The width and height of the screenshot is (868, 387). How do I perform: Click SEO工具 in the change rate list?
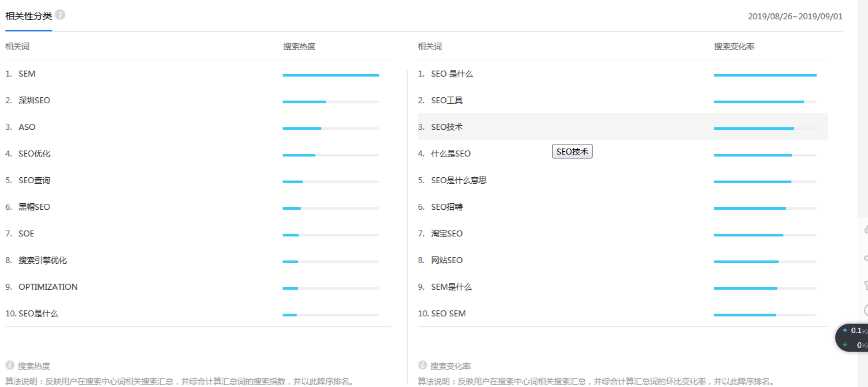click(447, 101)
